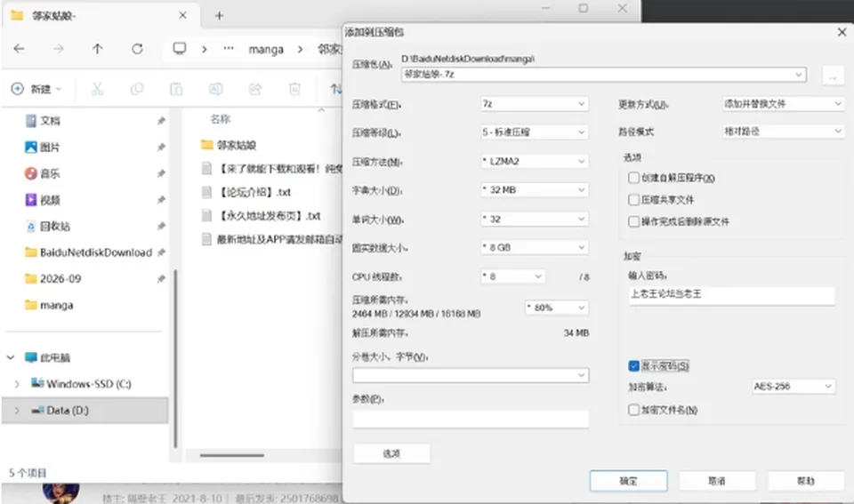Open the 更新方式 dropdown

coord(783,103)
